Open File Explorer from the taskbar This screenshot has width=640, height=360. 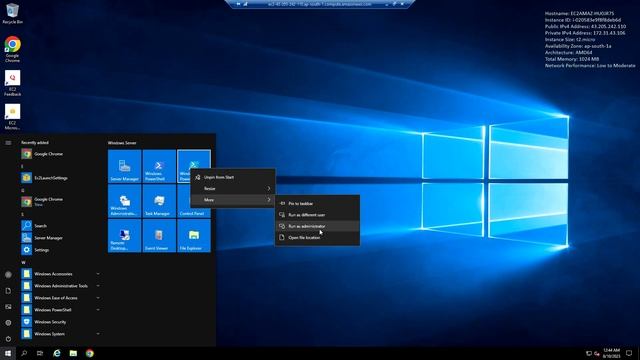tap(73, 353)
